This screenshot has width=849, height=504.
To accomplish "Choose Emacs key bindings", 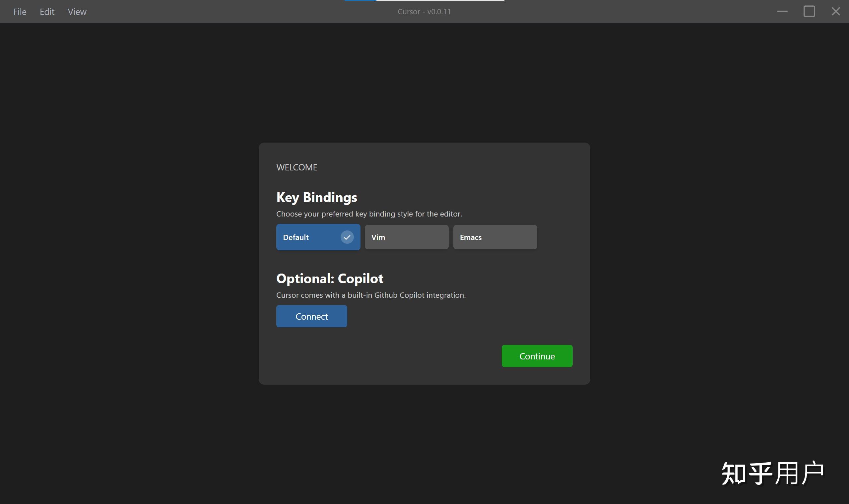I will [495, 237].
